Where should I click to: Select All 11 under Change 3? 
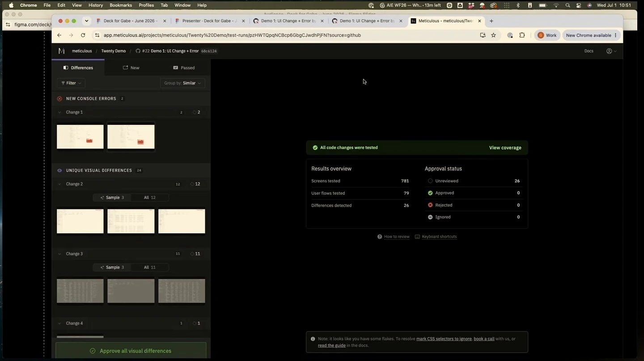[x=150, y=267]
